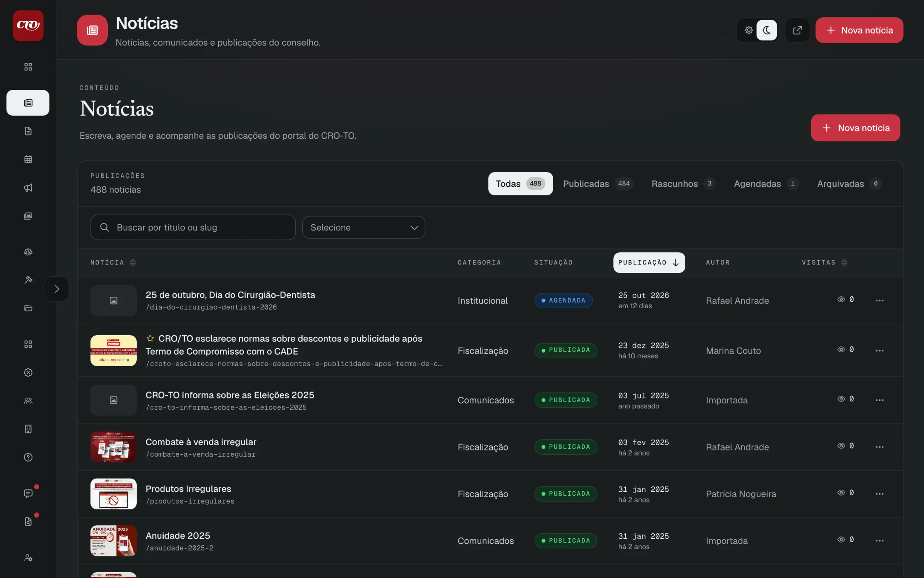The height and width of the screenshot is (578, 924).
Task: Switch to Agendadas tab
Action: (x=766, y=184)
